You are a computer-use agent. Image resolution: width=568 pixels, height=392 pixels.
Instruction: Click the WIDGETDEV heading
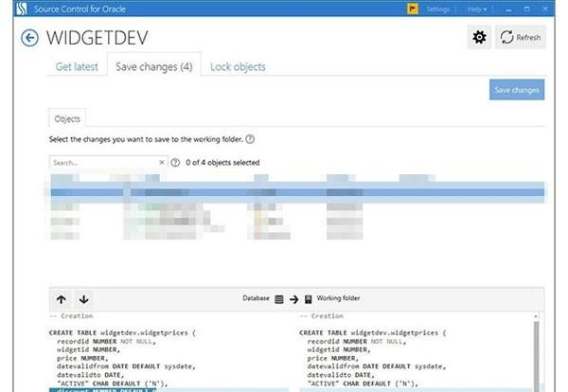[x=98, y=38]
